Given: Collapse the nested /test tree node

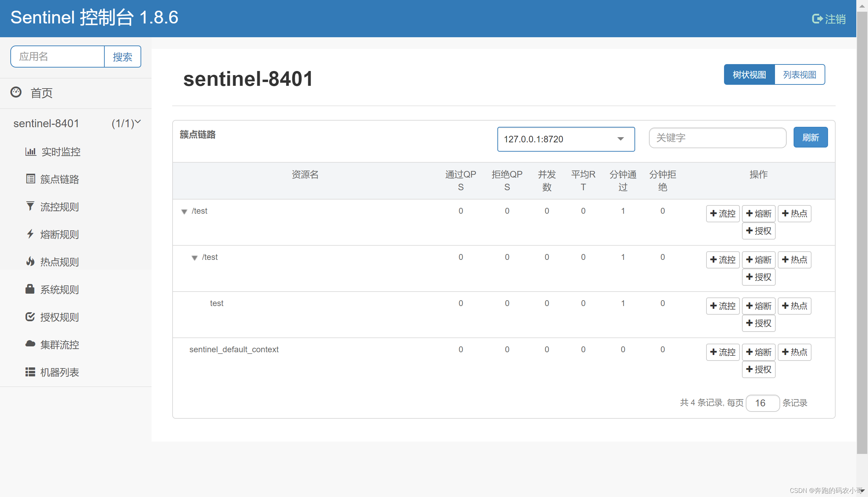Looking at the screenshot, I should point(195,258).
